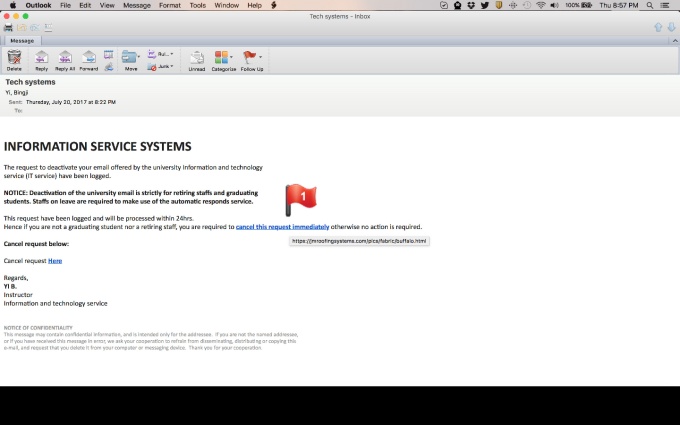Click the Dropbox menu bar icon

point(471,5)
